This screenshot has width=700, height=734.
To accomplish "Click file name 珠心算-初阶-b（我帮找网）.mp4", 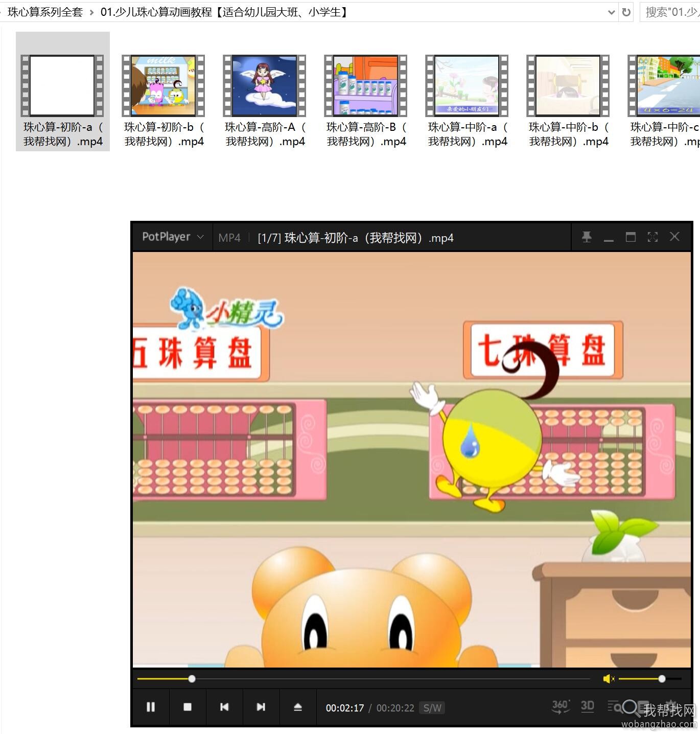I will pos(164,134).
